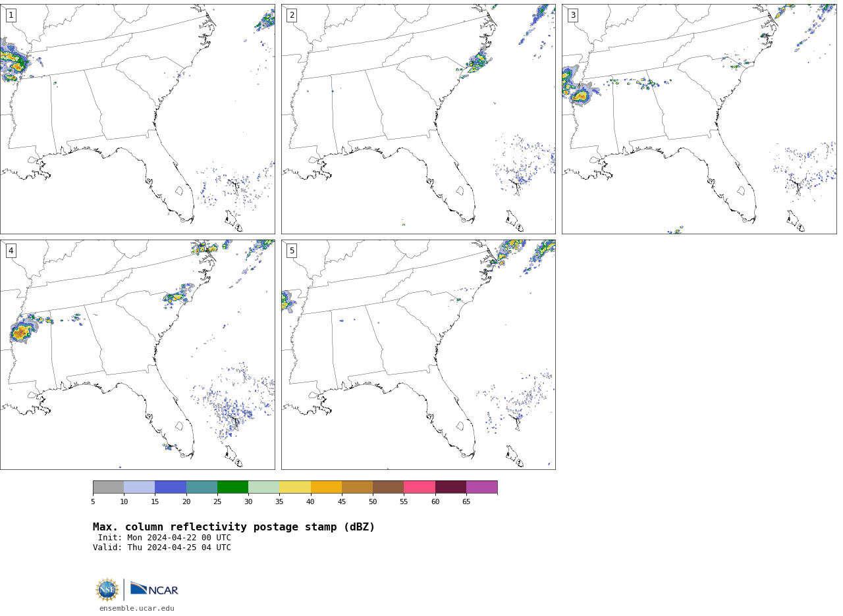Click the yellow 35-40 dBZ swatch
The height and width of the screenshot is (616, 843).
pos(295,487)
